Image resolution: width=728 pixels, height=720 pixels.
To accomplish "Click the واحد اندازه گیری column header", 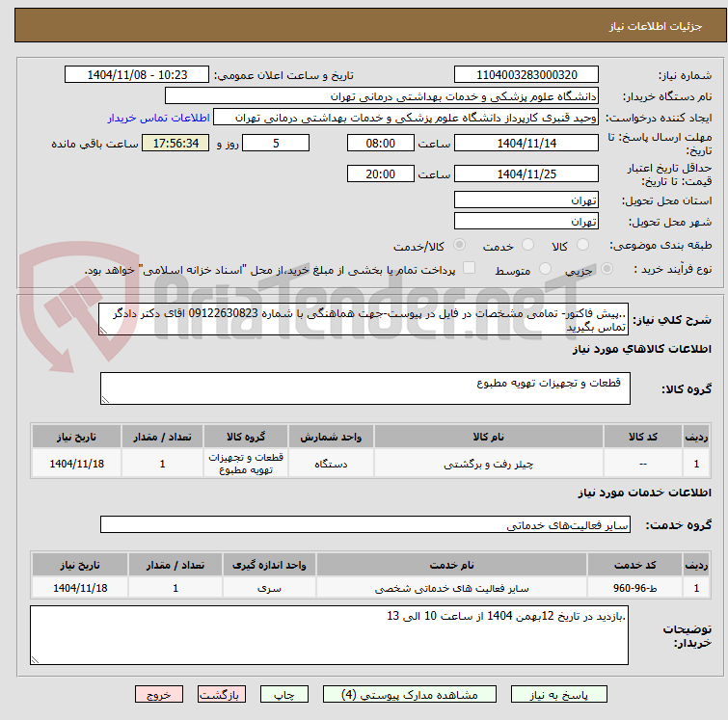I will pos(269,565).
